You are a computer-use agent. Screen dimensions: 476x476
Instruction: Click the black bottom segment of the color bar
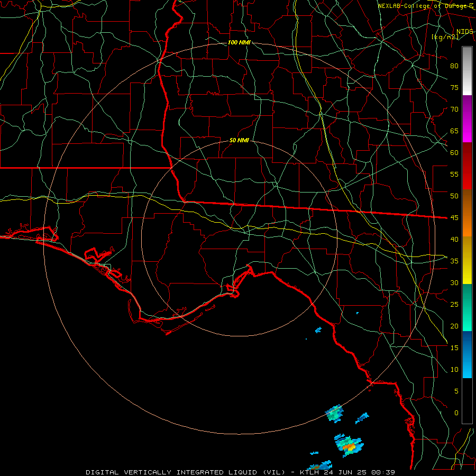pos(467,401)
